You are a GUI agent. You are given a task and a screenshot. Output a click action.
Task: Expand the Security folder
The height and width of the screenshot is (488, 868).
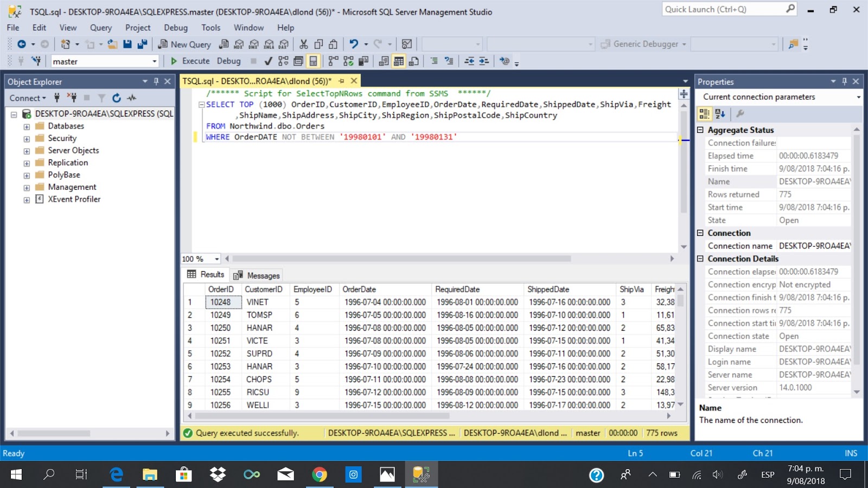[x=26, y=138]
